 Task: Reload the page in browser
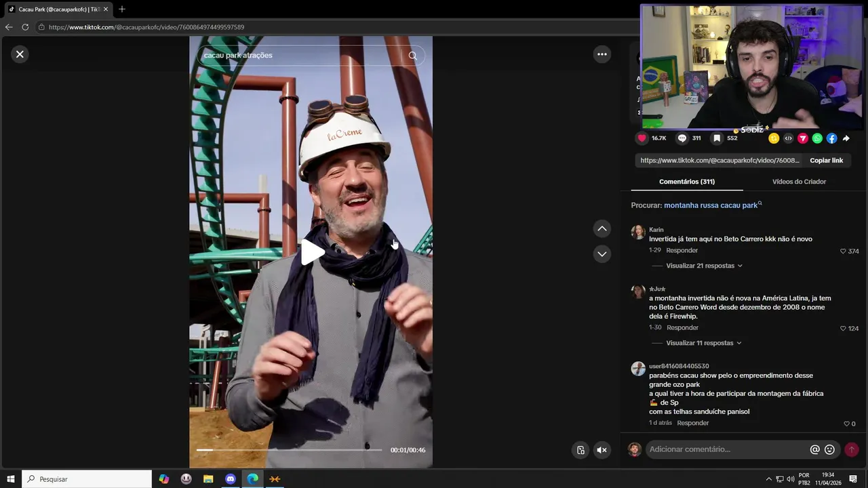(25, 27)
